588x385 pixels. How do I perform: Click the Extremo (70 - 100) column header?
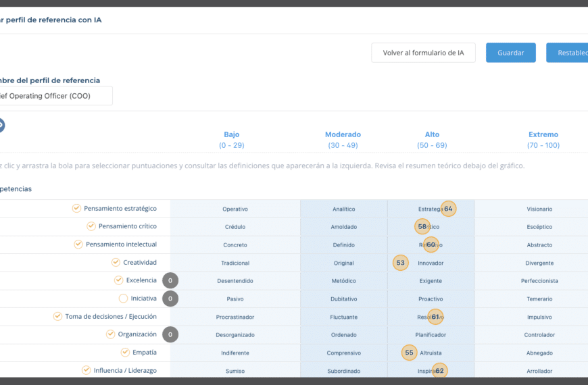(543, 140)
